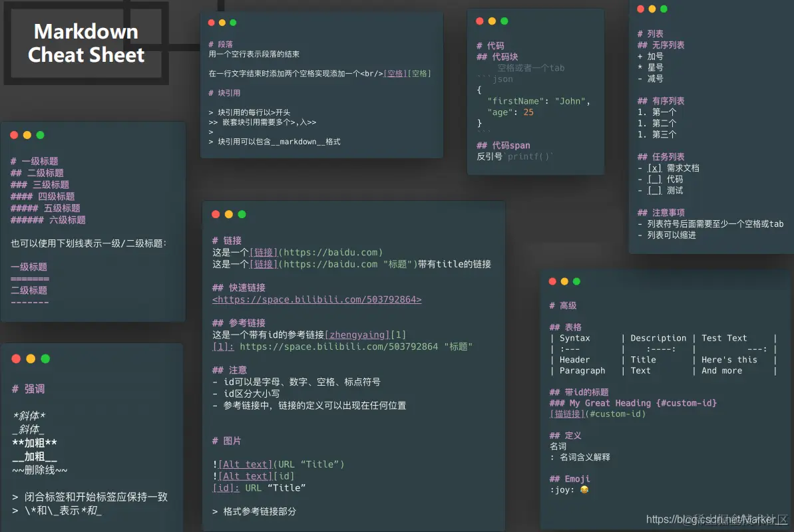Viewport: 794px width, 532px height.
Task: Select the '###### 六级标题' line
Action: pos(48,219)
